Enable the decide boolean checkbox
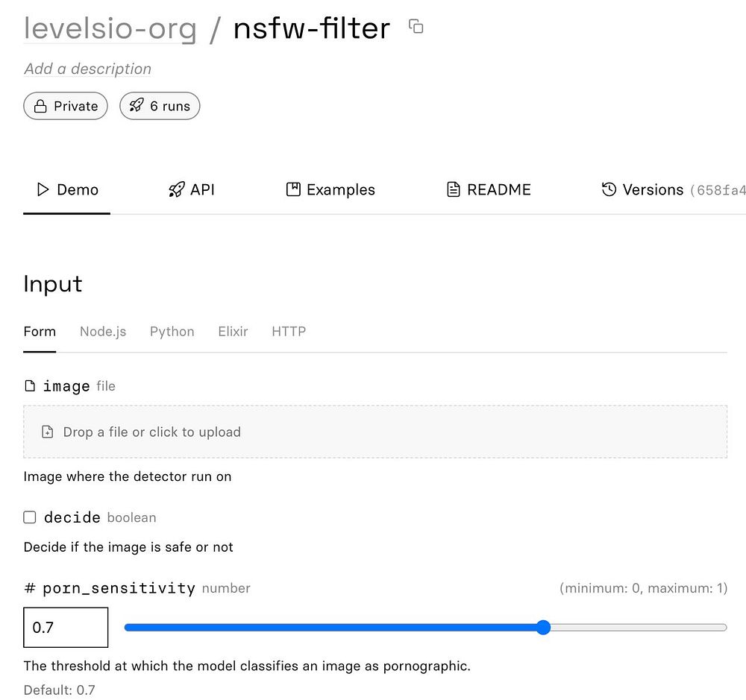This screenshot has height=700, width=746. (30, 517)
